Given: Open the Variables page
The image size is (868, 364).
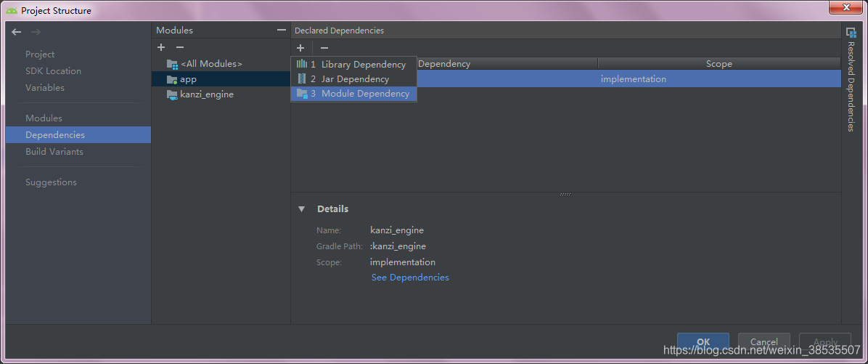Looking at the screenshot, I should pos(45,87).
